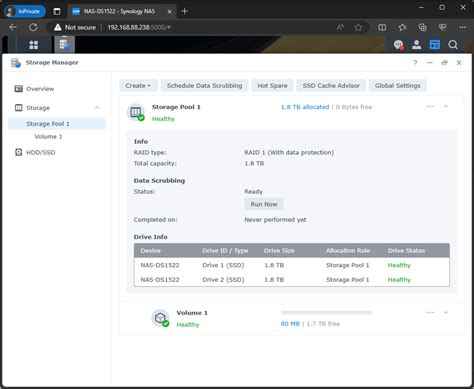The image size is (474, 389).
Task: Click RAID 1 (With data protection) text
Action: (289, 152)
